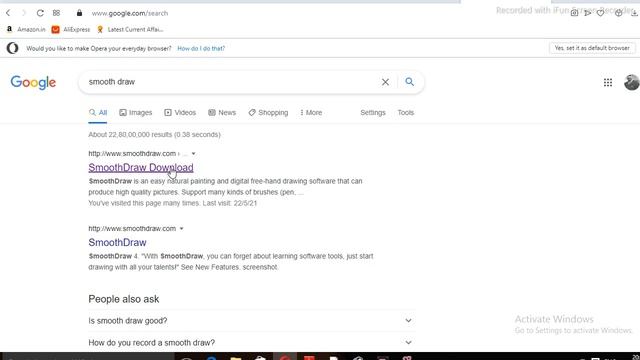This screenshot has height=360, width=640.
Task: Click the padlock site security icon
Action: point(79,13)
